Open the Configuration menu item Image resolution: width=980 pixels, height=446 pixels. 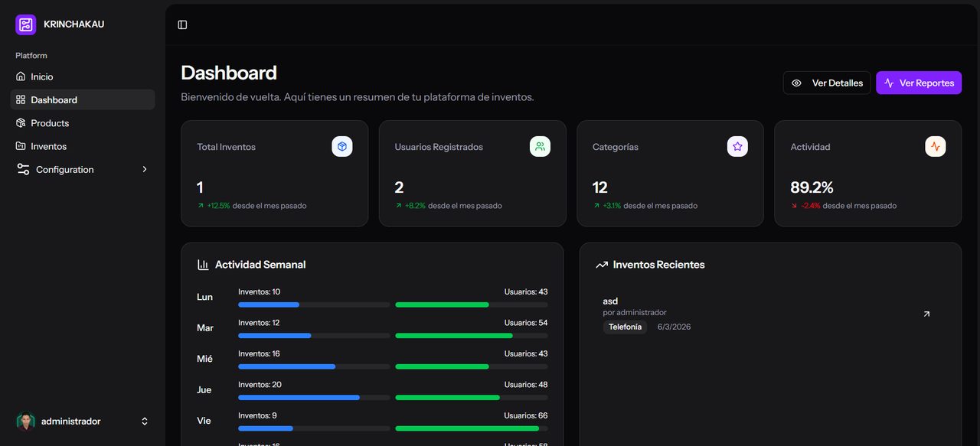(83, 169)
